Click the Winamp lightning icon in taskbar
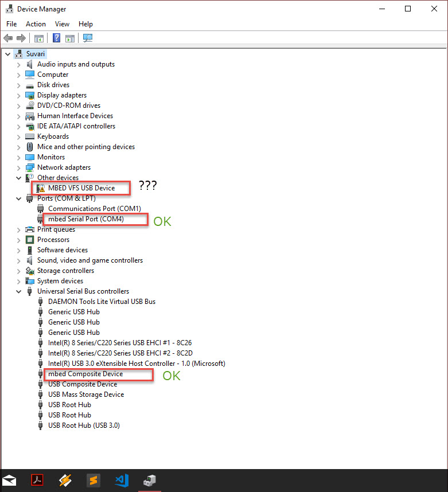This screenshot has height=492, width=448. [x=65, y=481]
